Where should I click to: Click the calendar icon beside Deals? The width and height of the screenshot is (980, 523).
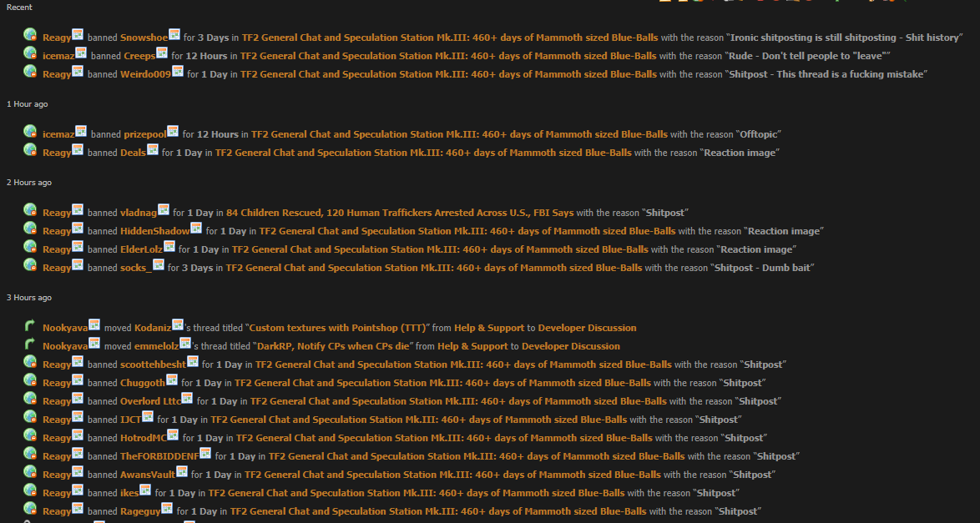153,150
